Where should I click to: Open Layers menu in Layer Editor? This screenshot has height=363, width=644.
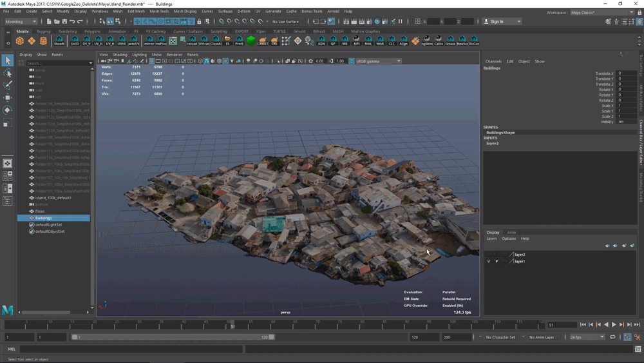[491, 239]
